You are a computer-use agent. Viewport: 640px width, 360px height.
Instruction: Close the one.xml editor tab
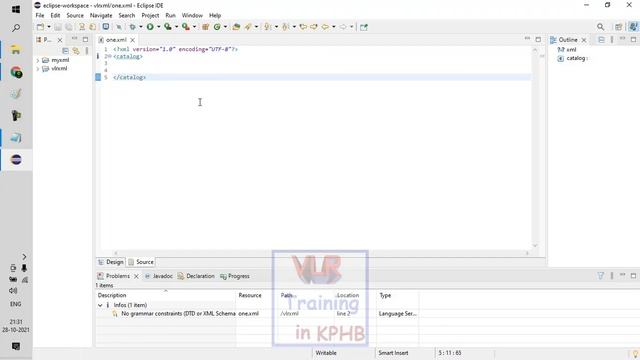point(133,40)
